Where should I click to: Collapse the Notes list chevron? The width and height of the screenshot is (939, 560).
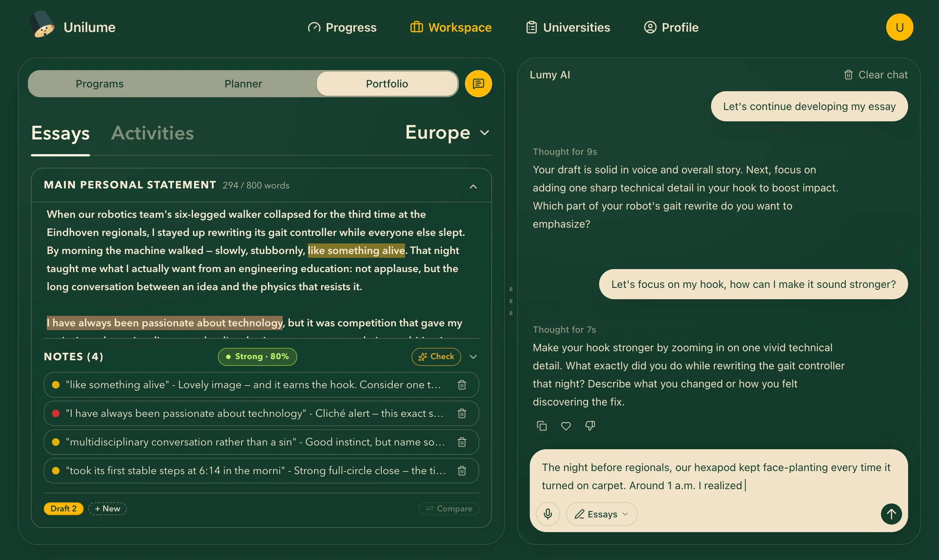tap(473, 357)
